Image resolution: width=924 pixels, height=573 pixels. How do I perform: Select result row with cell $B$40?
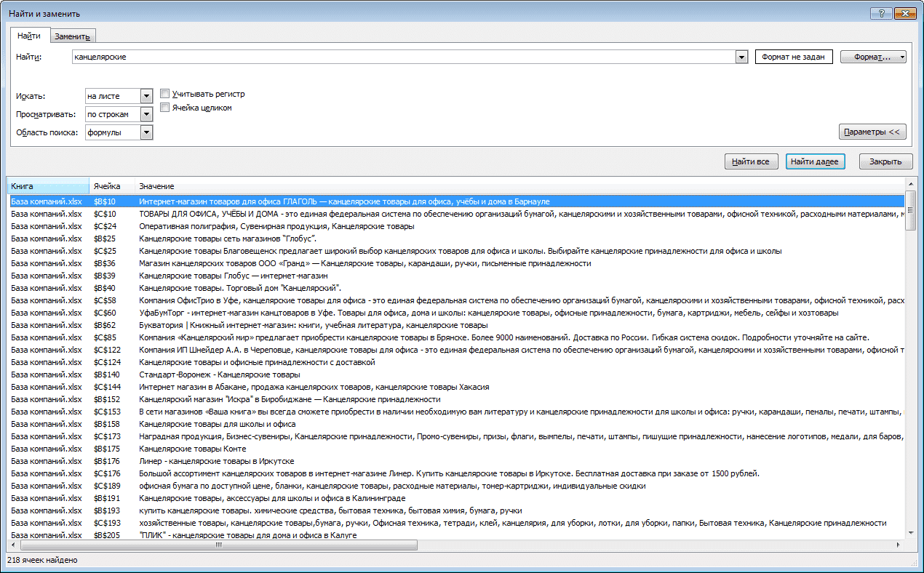tap(455, 288)
